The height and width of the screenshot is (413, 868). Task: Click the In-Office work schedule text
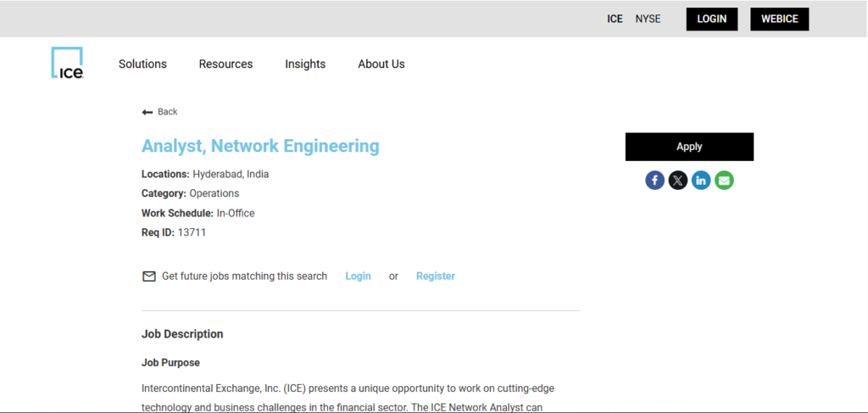pos(236,213)
